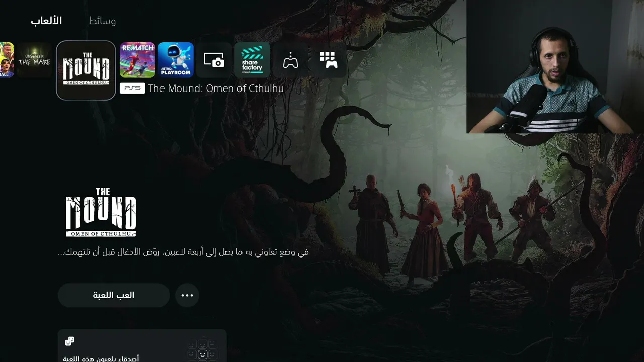The width and height of the screenshot is (644, 362).
Task: Open the controller accessories icon
Action: 290,60
